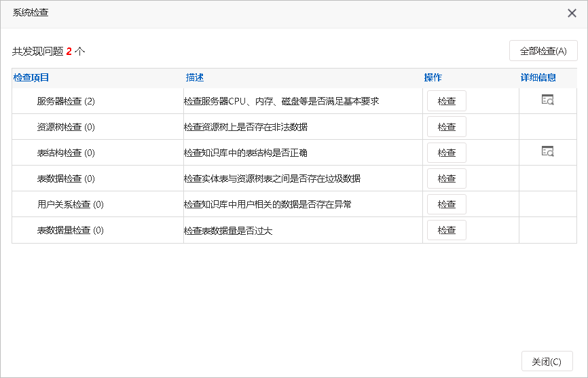Click description 检查服务器CPU、内存、磁盘等是否满足基本要求
The height and width of the screenshot is (378, 588).
281,101
